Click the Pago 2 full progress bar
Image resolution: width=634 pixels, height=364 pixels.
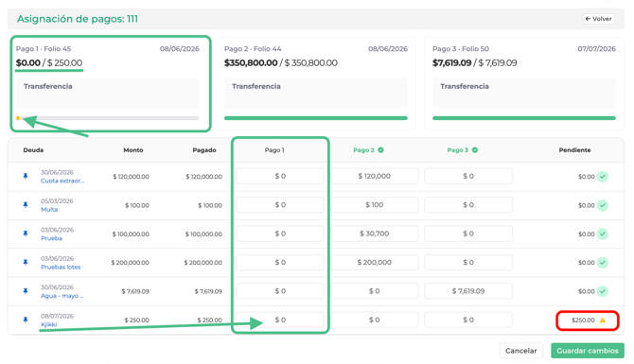tap(316, 118)
